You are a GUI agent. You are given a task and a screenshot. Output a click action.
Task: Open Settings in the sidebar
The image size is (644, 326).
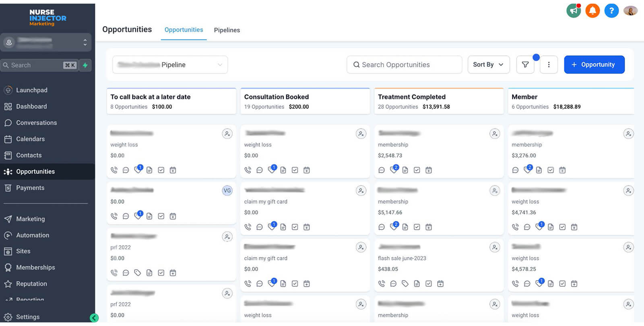tap(27, 317)
